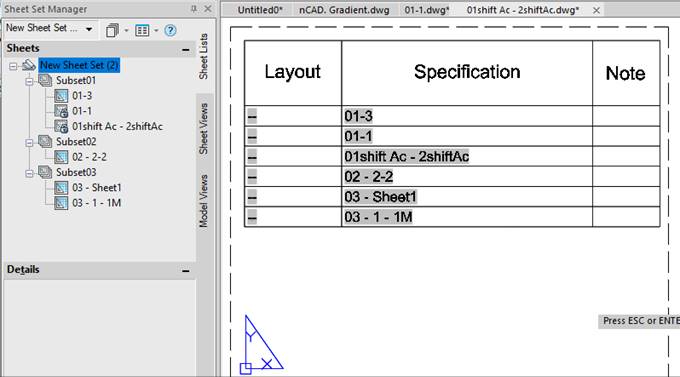Select sheet 01-3 in tree
The width and height of the screenshot is (680, 377).
[x=82, y=96]
